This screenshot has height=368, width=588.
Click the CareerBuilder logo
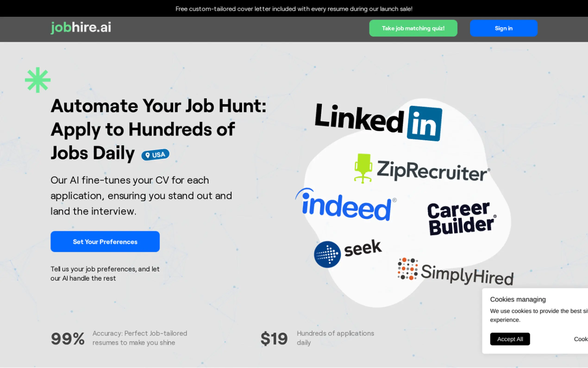click(461, 218)
